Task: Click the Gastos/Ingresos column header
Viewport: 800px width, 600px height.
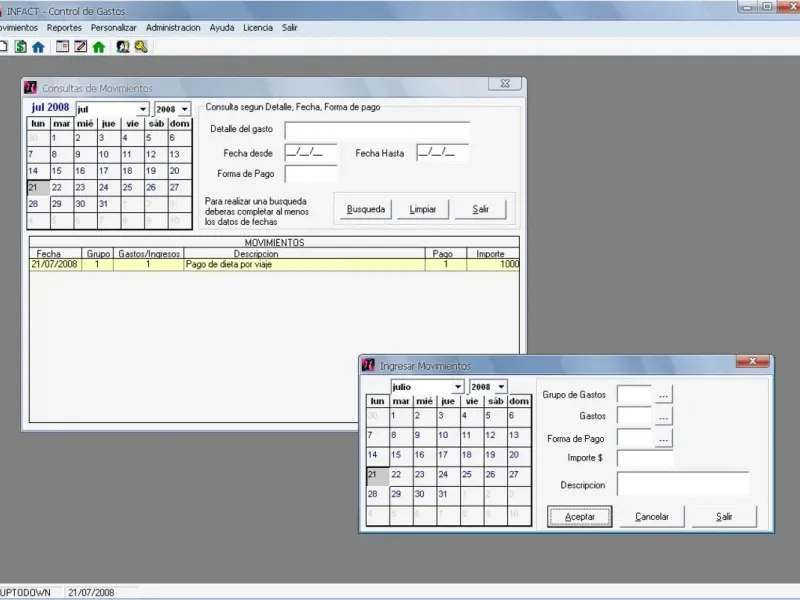Action: point(149,254)
